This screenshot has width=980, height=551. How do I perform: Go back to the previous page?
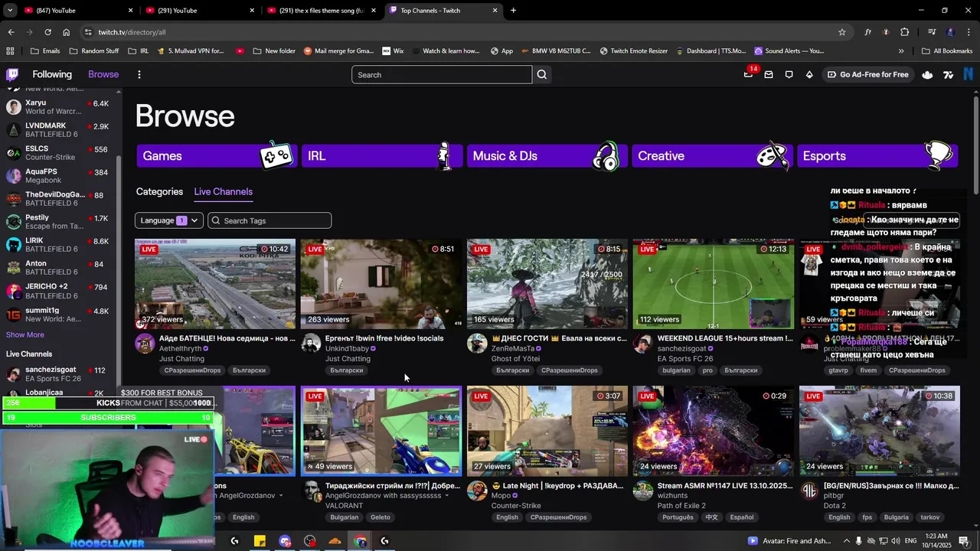point(11,32)
